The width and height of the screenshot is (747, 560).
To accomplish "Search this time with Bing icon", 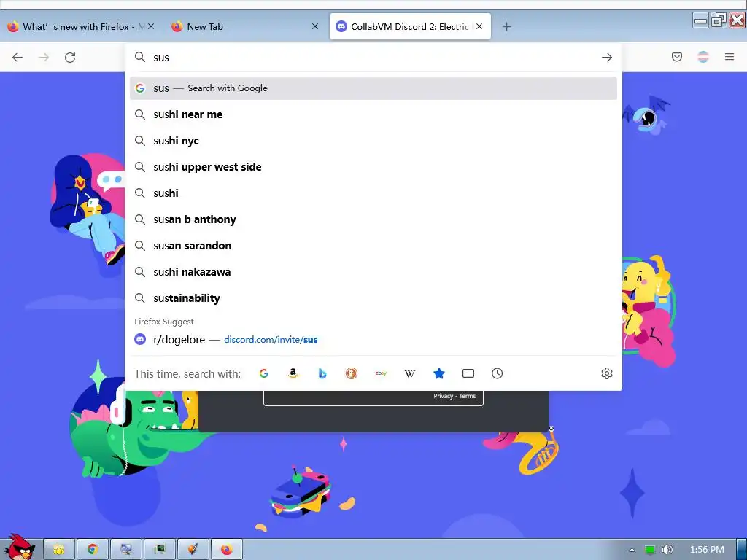I will (322, 373).
